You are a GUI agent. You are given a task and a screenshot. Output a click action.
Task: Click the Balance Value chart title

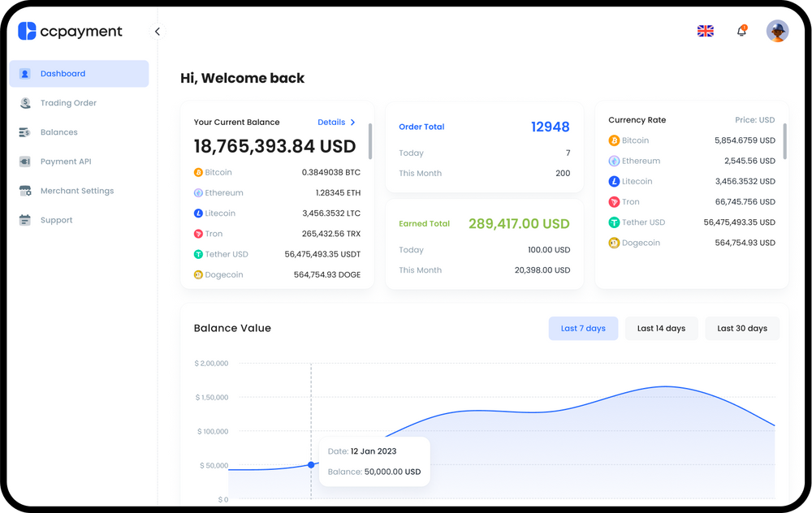click(232, 328)
